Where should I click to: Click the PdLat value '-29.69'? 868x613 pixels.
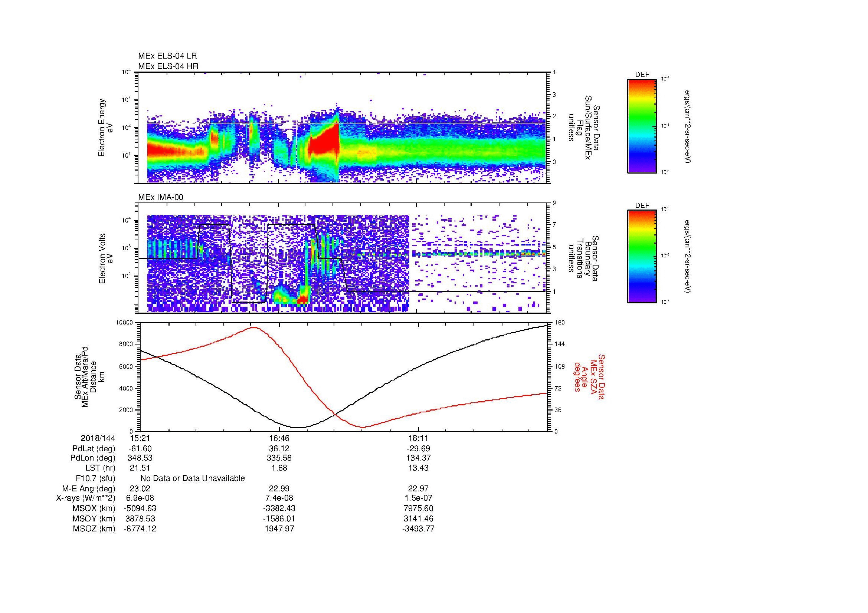tap(419, 449)
